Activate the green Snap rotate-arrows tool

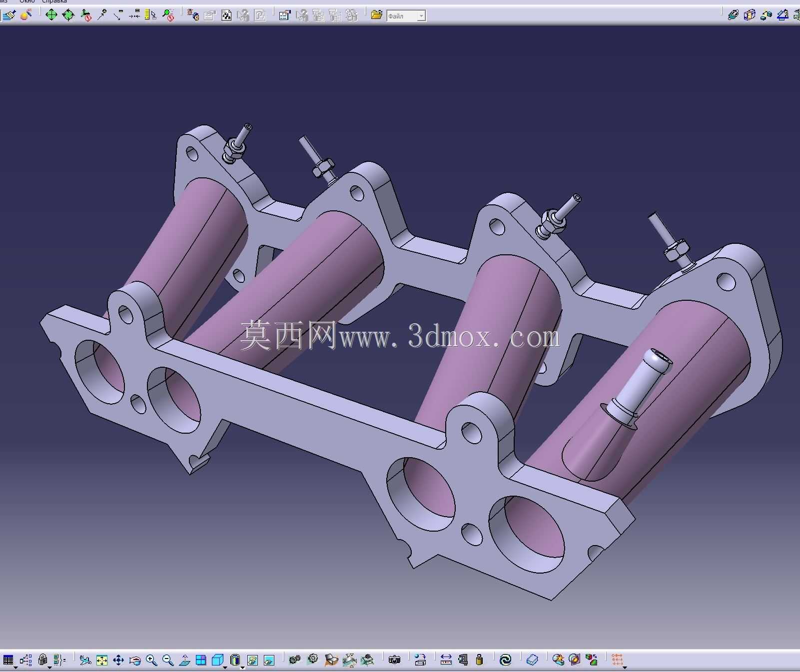coord(68,15)
